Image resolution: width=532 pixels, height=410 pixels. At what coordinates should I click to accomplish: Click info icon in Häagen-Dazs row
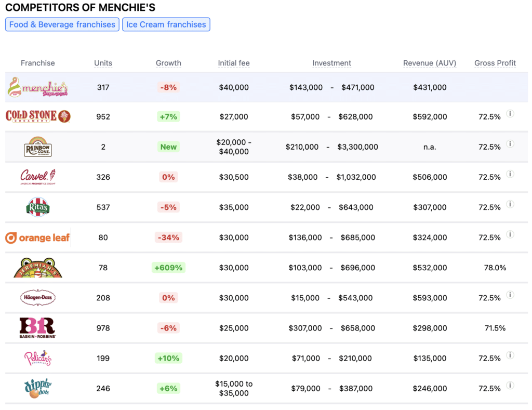pos(510,295)
